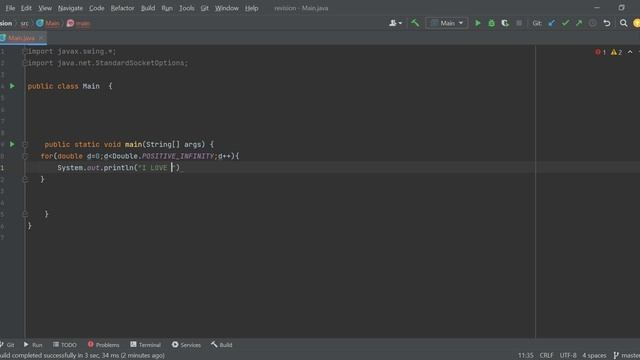This screenshot has width=640, height=360.
Task: Restore down the IDE window
Action: (621, 8)
